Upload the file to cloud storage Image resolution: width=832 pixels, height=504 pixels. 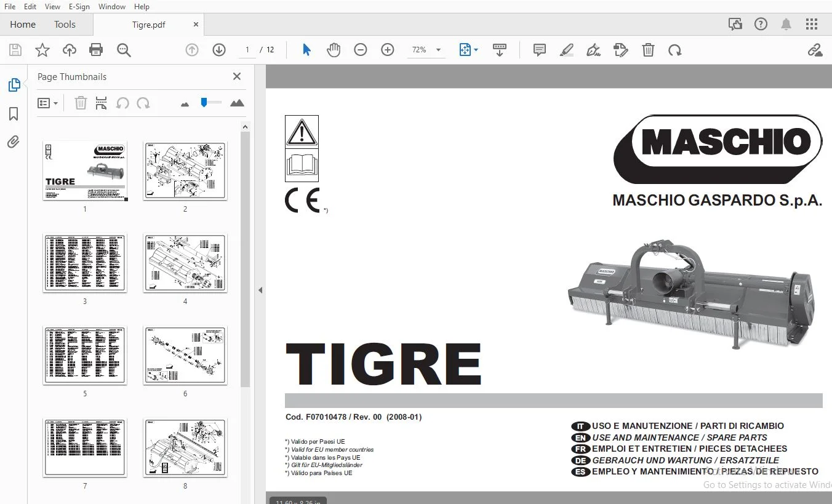click(70, 50)
